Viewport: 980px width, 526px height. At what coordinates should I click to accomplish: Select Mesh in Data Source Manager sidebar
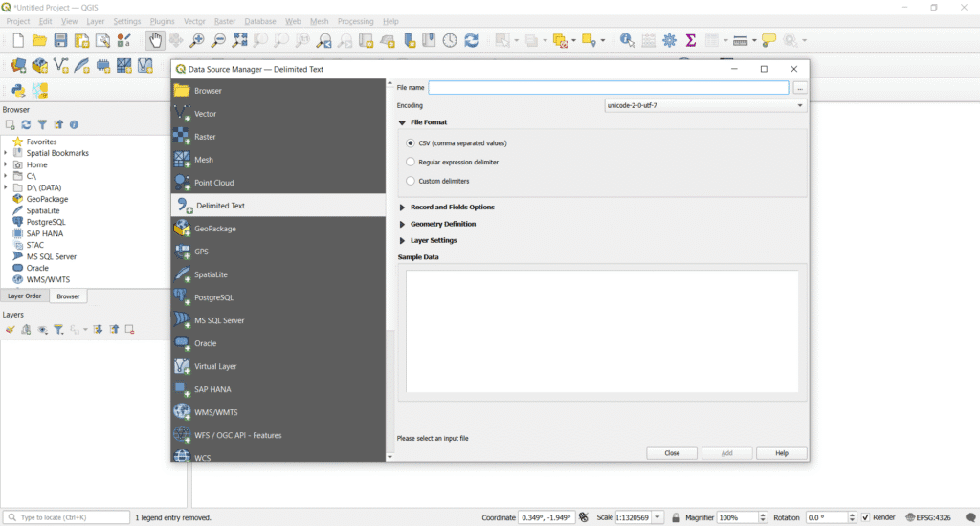pyautogui.click(x=278, y=160)
